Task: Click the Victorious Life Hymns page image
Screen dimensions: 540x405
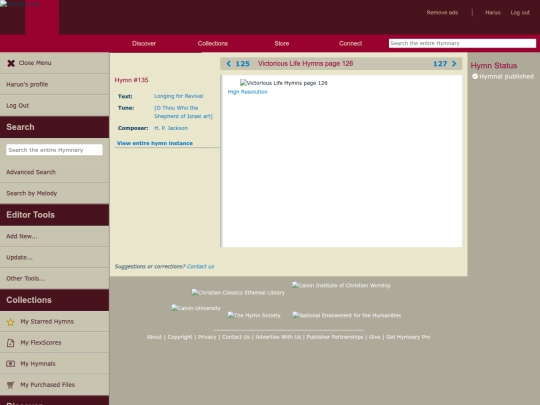Action: (x=283, y=83)
